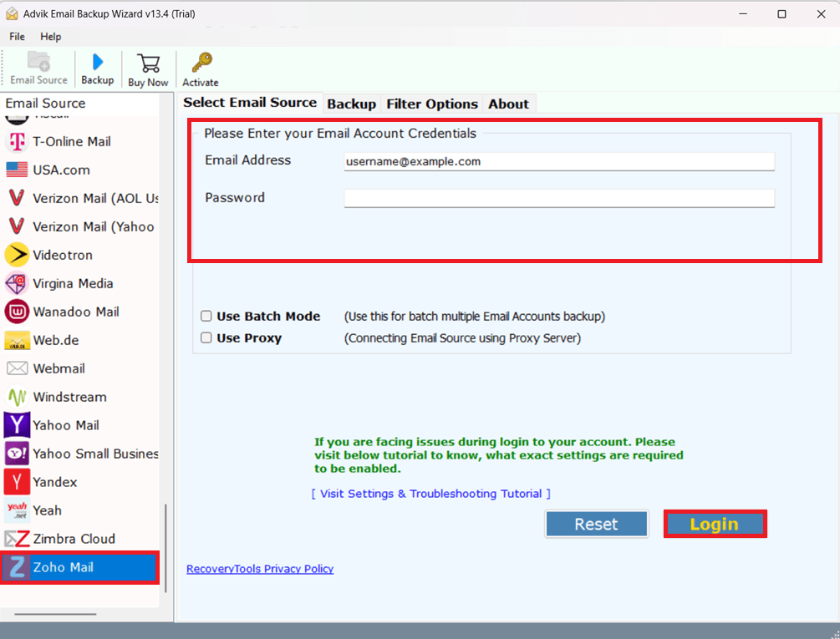Click the Email Address input field
840x639 pixels.
(x=559, y=161)
